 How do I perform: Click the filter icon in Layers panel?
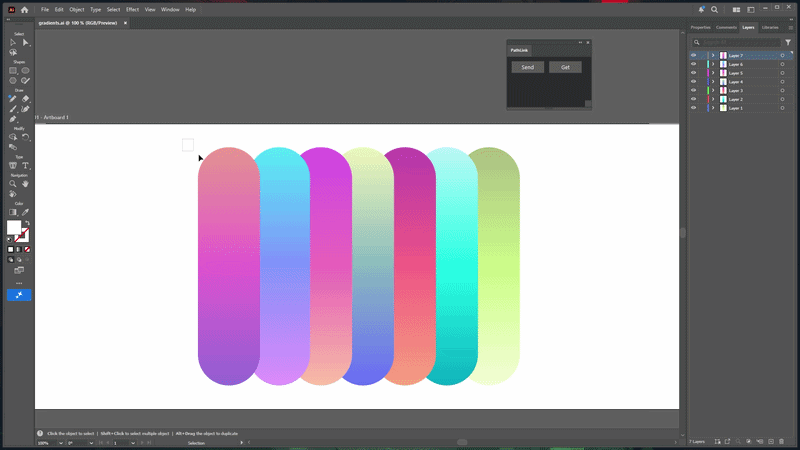pos(788,42)
